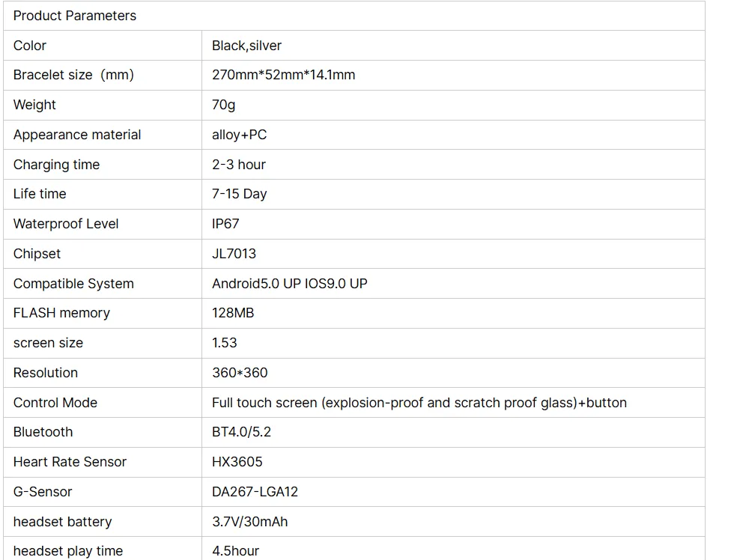743x560 pixels.
Task: Click 'Android5.0 UP IOS9.0 UP' text
Action: click(289, 284)
